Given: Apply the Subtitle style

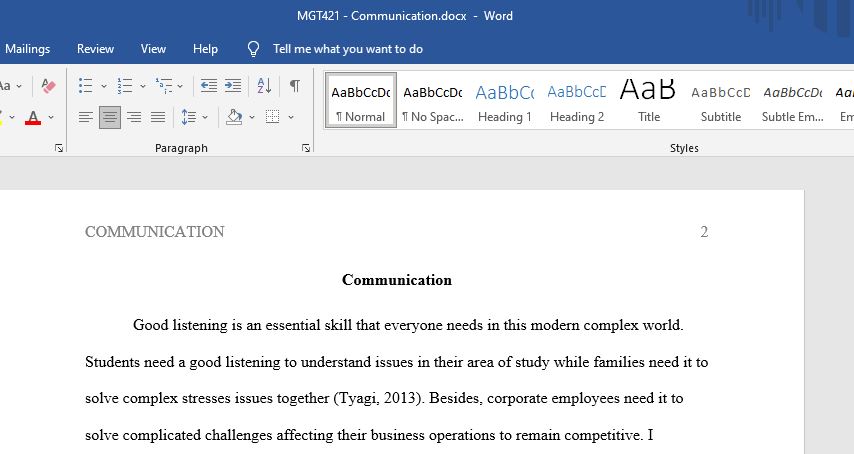Looking at the screenshot, I should pyautogui.click(x=721, y=101).
